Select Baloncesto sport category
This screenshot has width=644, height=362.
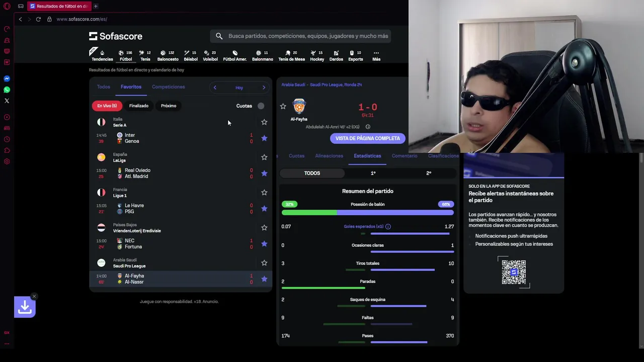[x=168, y=55]
